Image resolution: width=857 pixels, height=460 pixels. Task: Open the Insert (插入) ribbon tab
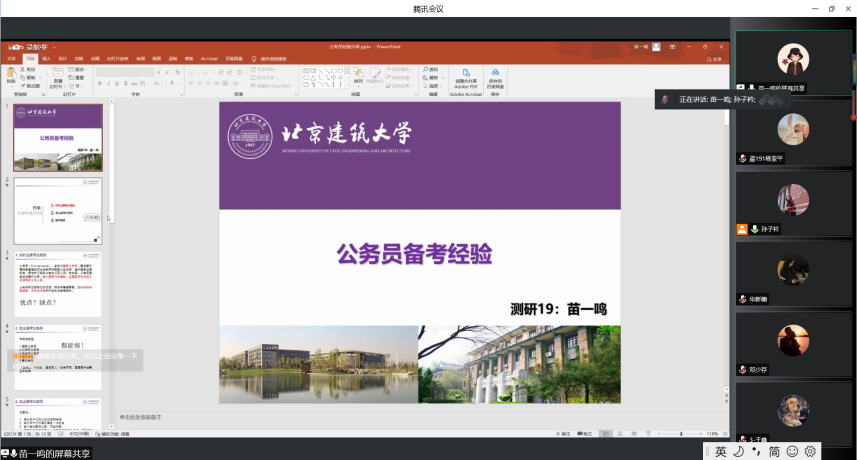pyautogui.click(x=47, y=58)
